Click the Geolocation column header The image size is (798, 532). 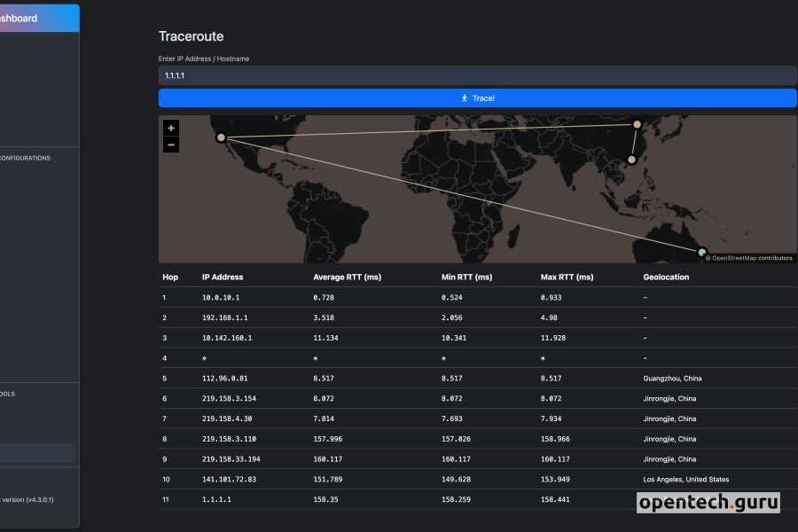point(667,277)
